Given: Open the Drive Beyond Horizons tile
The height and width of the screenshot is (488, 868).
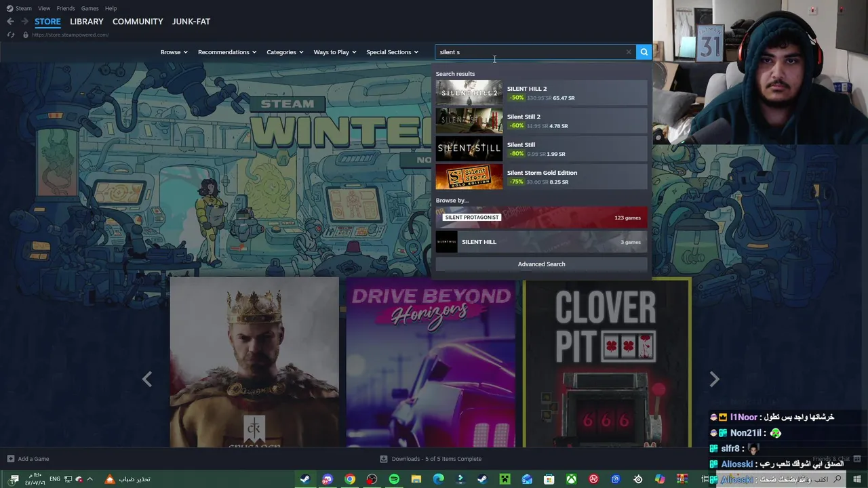Looking at the screenshot, I should (x=431, y=363).
